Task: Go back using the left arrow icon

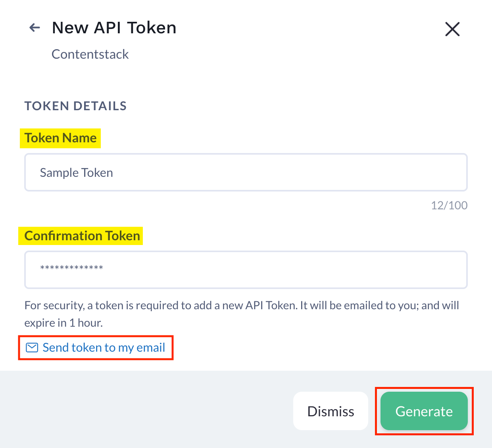Action: click(x=35, y=28)
